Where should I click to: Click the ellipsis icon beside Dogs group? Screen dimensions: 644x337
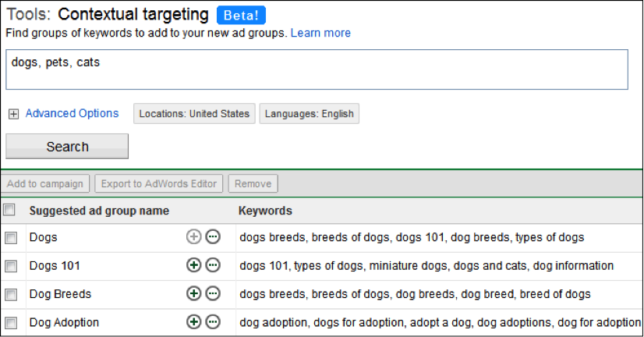pyautogui.click(x=213, y=236)
